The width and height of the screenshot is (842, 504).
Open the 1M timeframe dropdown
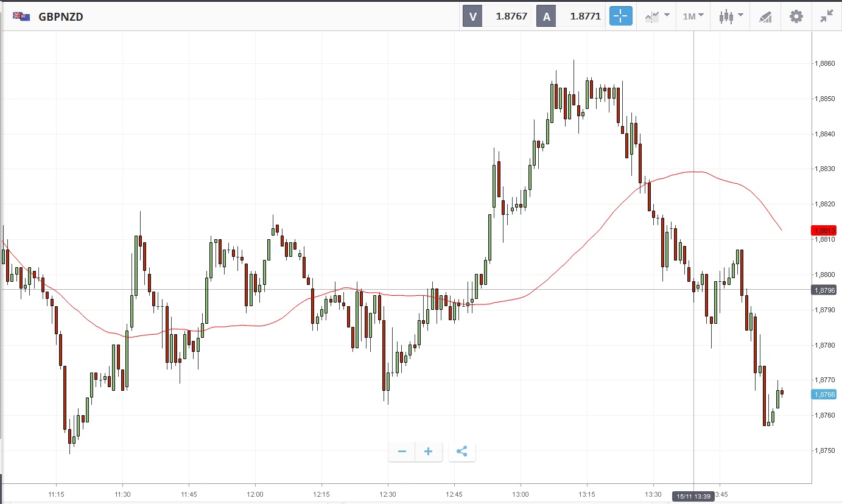693,16
